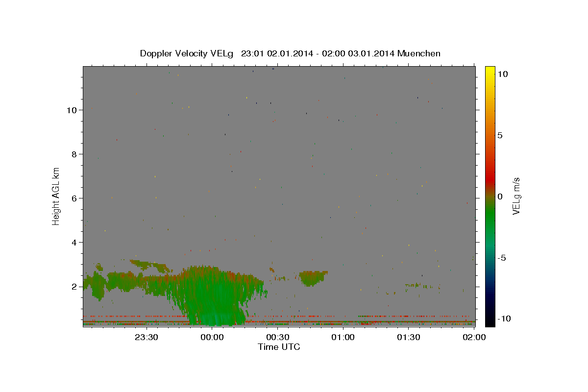Click the 00:30 time tick label

click(x=277, y=337)
